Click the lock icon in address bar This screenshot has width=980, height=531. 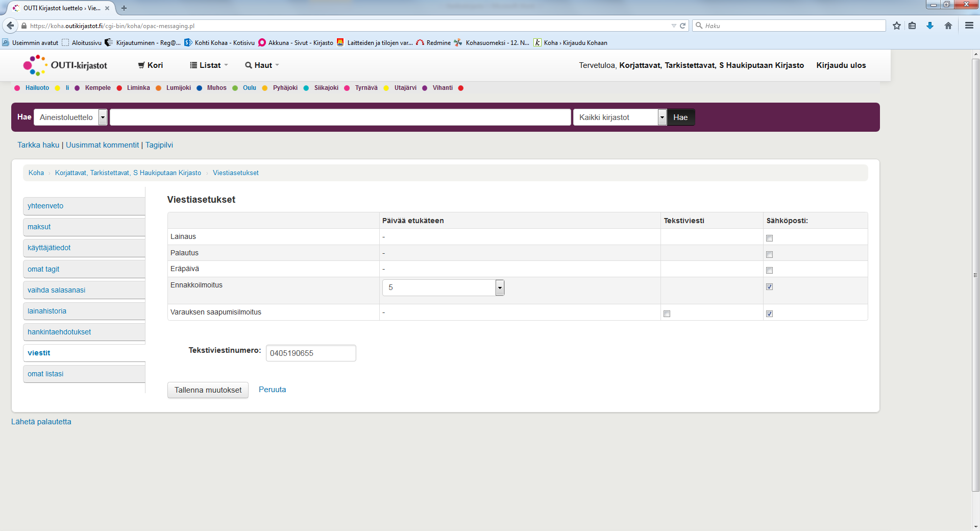click(x=24, y=26)
